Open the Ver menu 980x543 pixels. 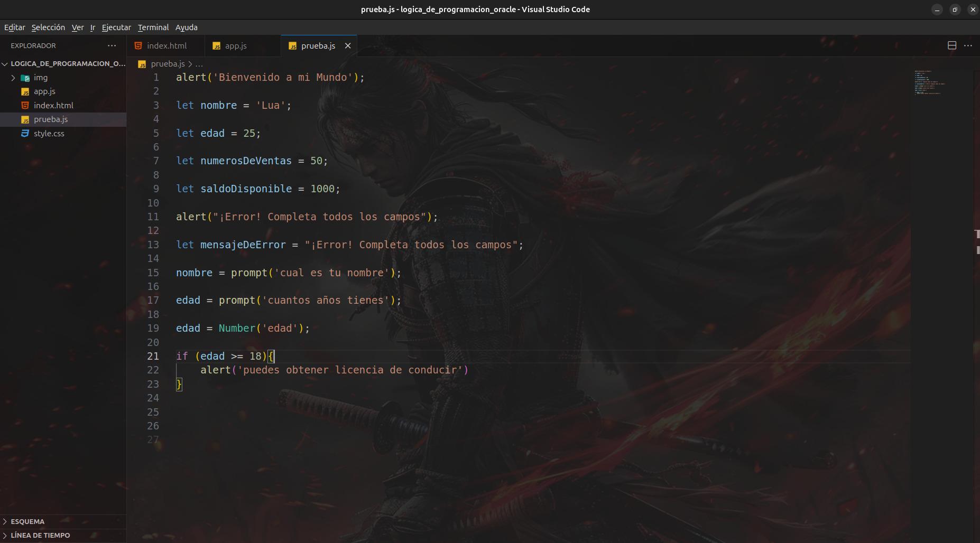tap(78, 27)
